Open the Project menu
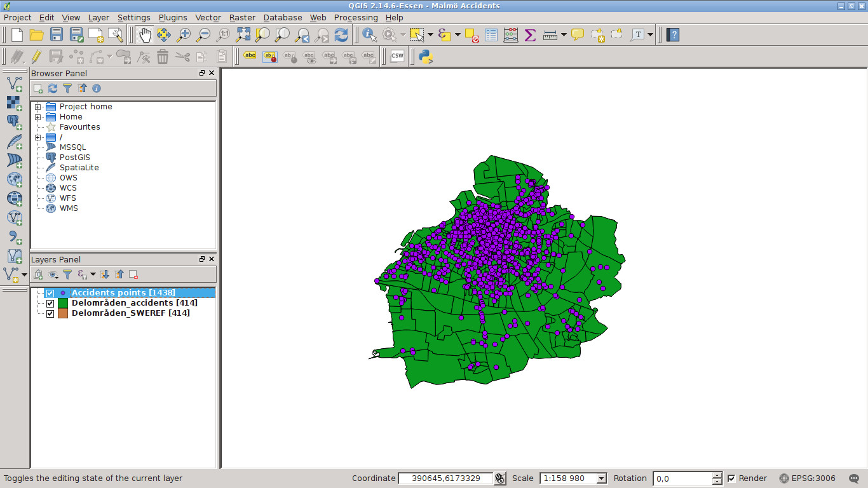 [17, 18]
